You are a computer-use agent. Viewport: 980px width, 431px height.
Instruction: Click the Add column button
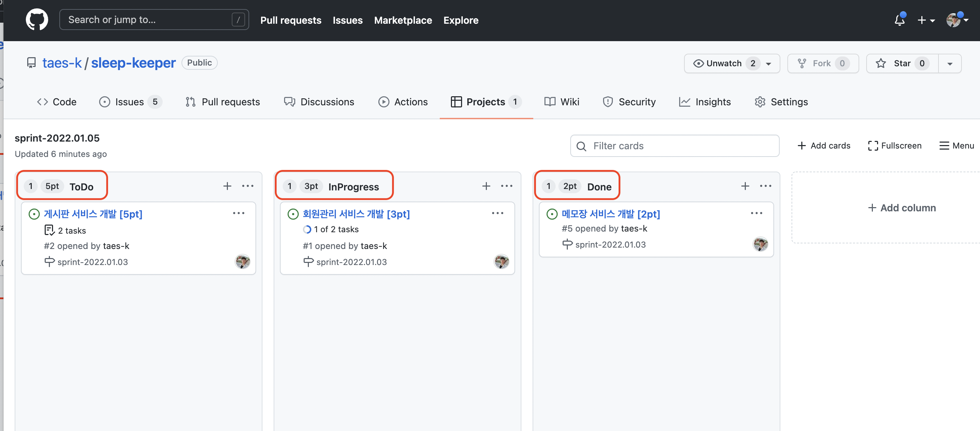coord(902,207)
